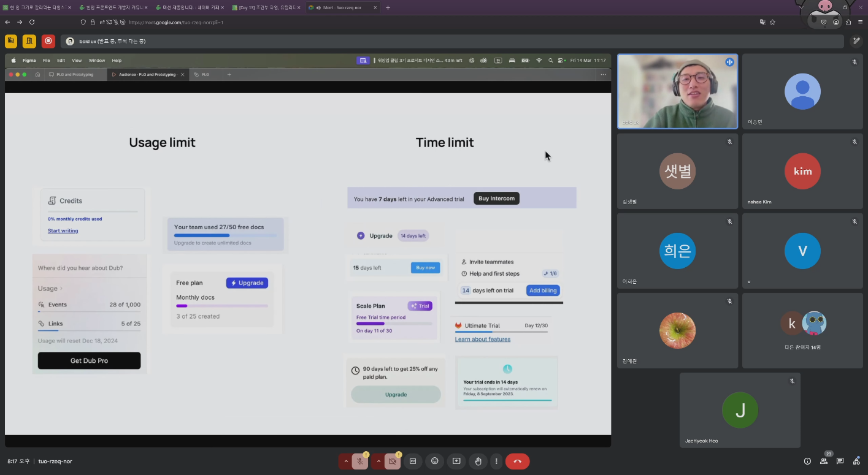The width and height of the screenshot is (868, 475).
Task: Open the Edit menu in shared Figma
Action: click(61, 61)
